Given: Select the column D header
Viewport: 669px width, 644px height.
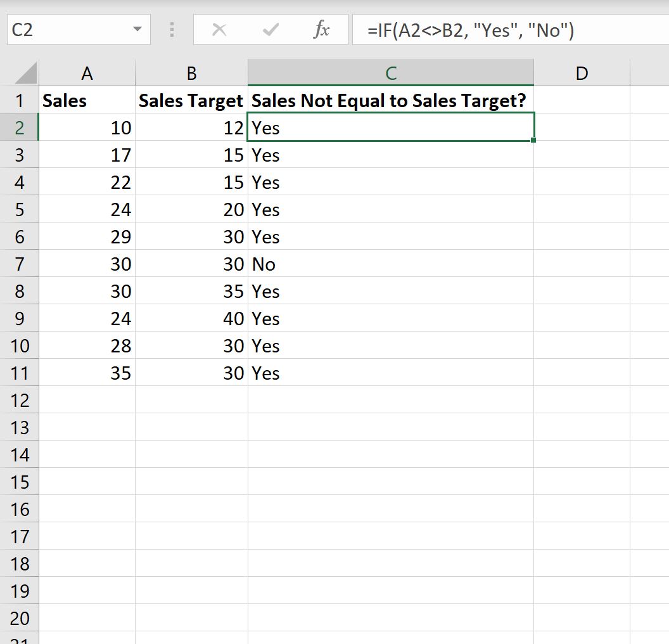Looking at the screenshot, I should 582,73.
